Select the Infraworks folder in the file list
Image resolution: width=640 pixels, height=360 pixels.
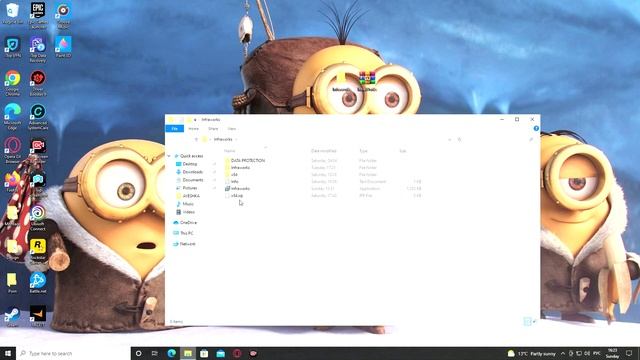click(x=240, y=167)
